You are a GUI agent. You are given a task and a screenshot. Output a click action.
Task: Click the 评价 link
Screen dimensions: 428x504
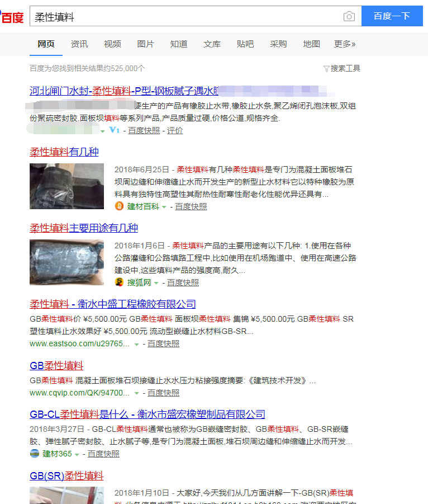coord(175,130)
